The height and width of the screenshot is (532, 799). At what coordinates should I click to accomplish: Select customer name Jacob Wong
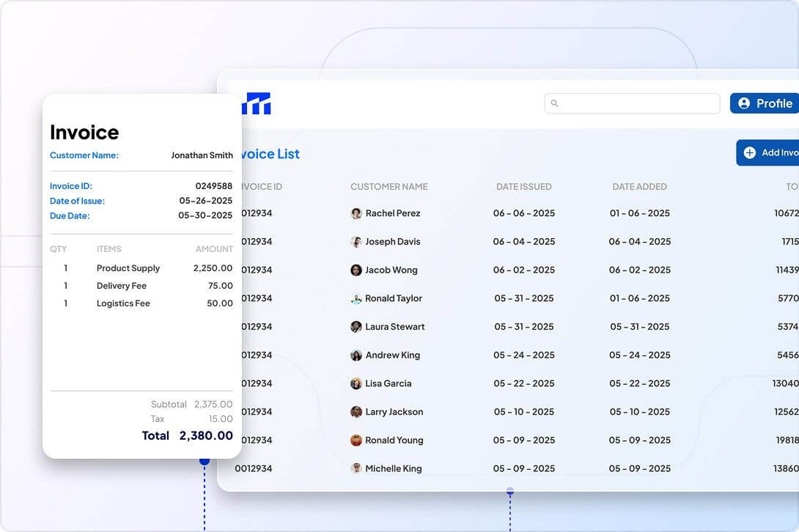point(391,270)
